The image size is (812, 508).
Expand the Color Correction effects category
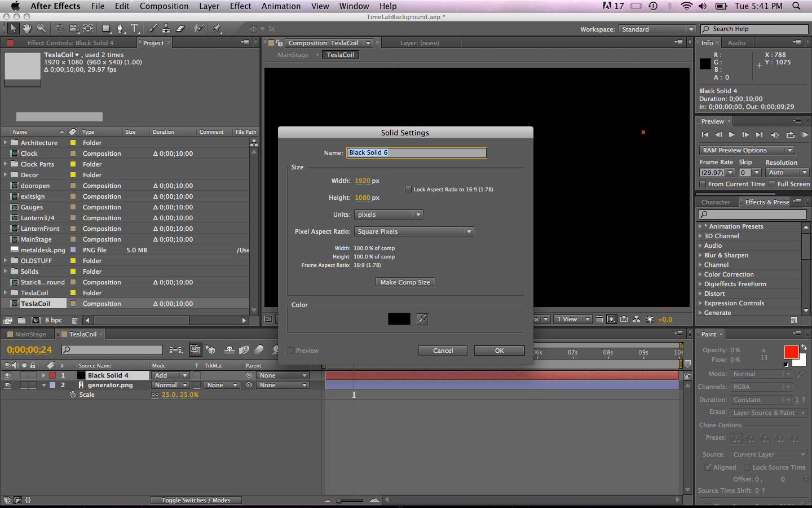coord(700,274)
